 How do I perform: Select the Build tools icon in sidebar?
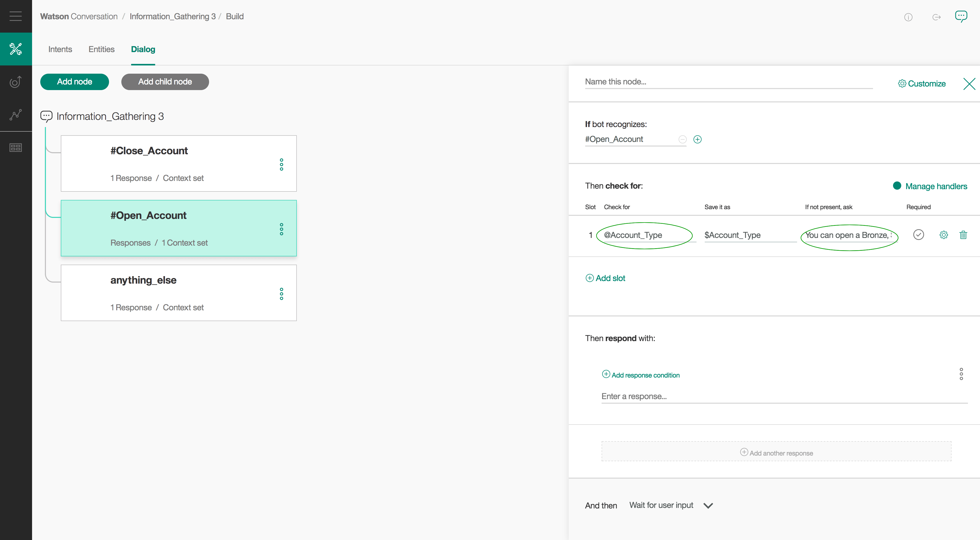click(16, 49)
